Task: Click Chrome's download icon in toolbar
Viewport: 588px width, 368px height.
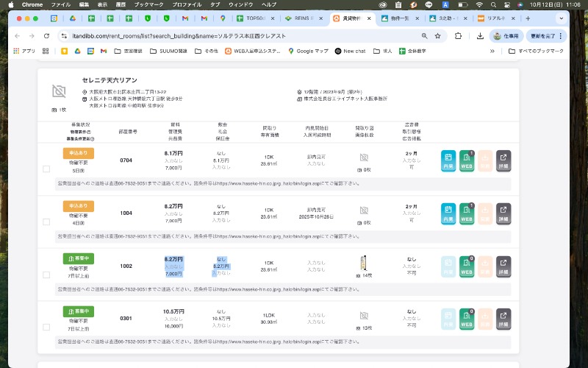Action: (x=480, y=35)
